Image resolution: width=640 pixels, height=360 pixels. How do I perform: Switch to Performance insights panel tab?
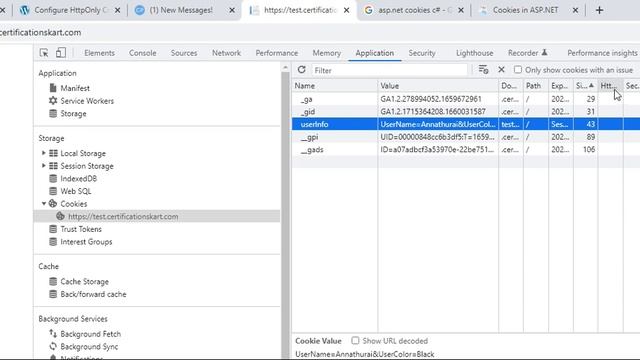point(602,53)
